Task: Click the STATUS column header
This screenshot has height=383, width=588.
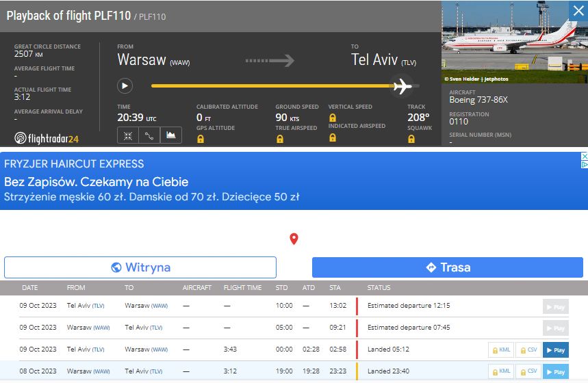Action: pos(379,287)
